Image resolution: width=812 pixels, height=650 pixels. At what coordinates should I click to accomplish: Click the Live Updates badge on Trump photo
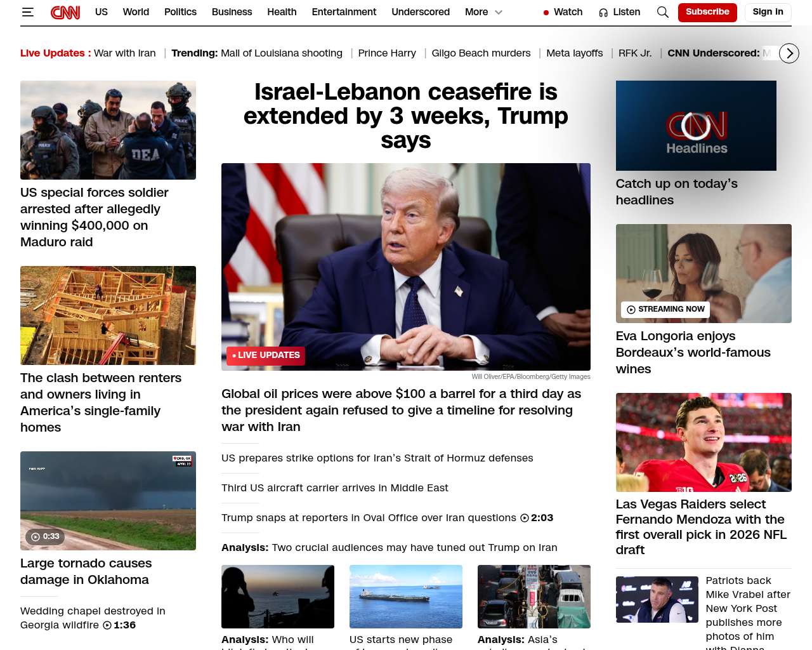(x=266, y=355)
